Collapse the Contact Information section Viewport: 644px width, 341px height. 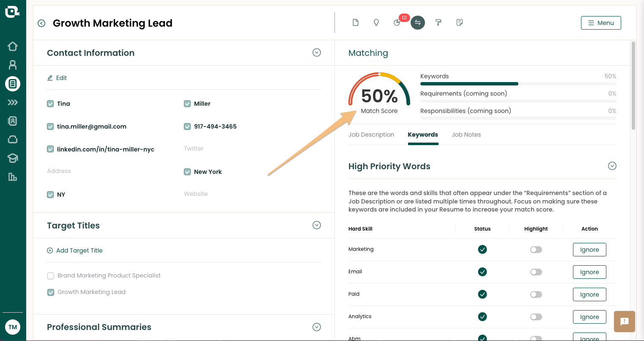(317, 52)
